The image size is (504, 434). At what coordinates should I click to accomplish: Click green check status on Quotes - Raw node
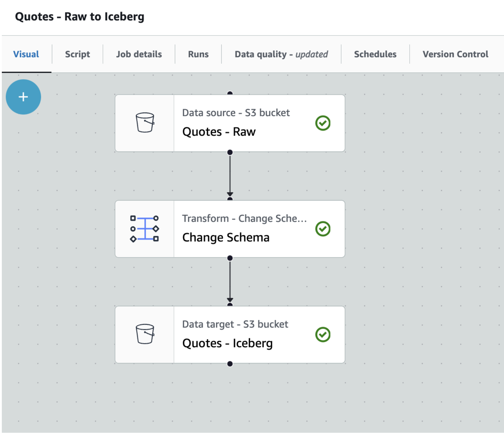click(x=322, y=123)
